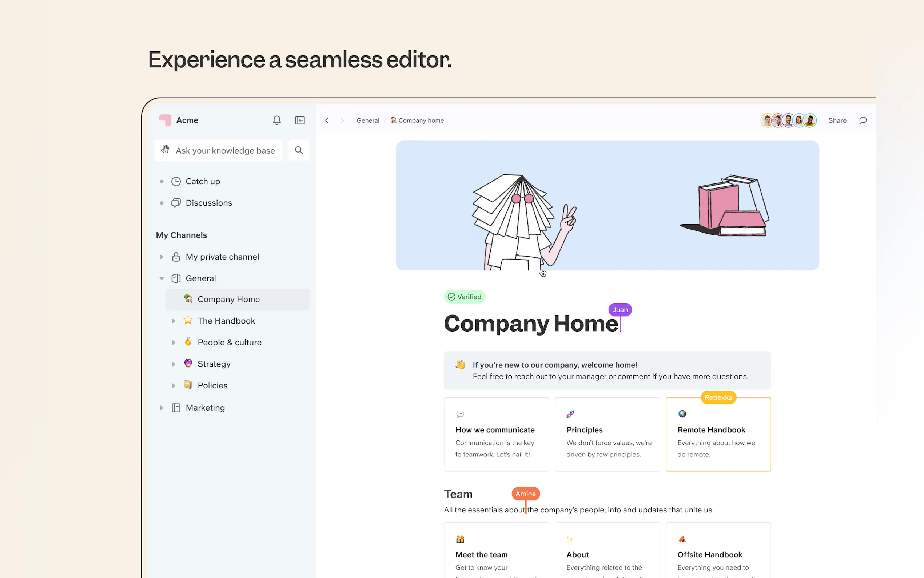
Task: Click the Share button
Action: click(837, 120)
